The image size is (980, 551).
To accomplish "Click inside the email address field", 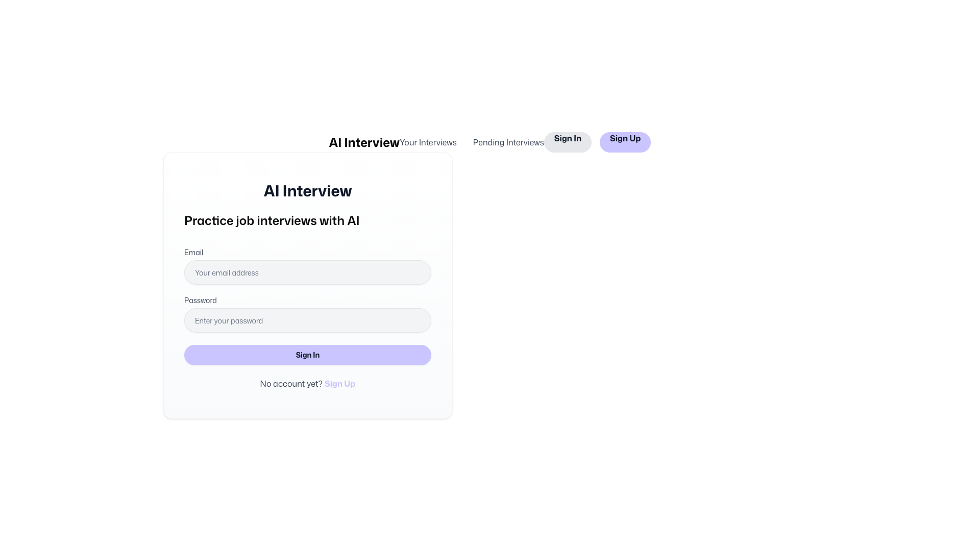I will coord(307,272).
